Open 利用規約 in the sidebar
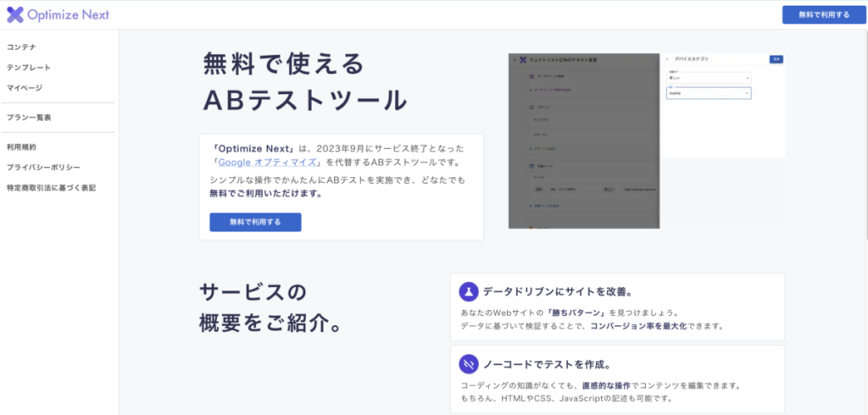Image resolution: width=868 pixels, height=415 pixels. pos(21,147)
